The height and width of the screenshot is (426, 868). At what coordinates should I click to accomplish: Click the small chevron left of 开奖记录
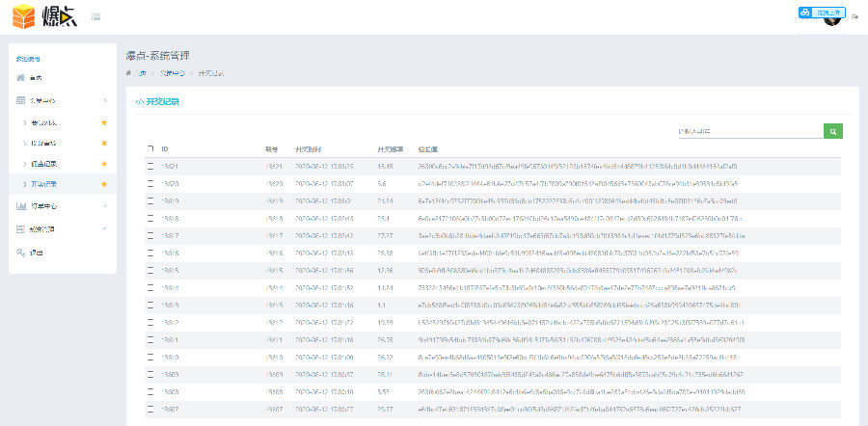coord(25,184)
